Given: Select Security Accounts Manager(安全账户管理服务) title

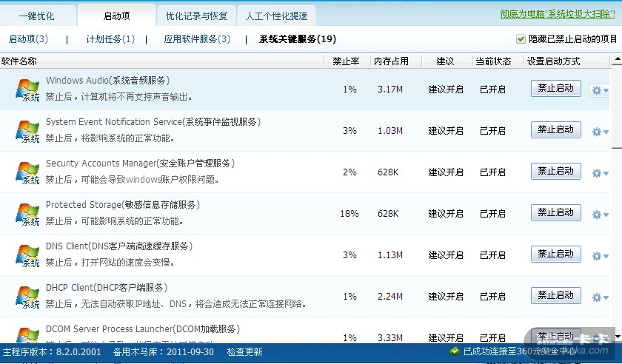Looking at the screenshot, I should tap(141, 164).
